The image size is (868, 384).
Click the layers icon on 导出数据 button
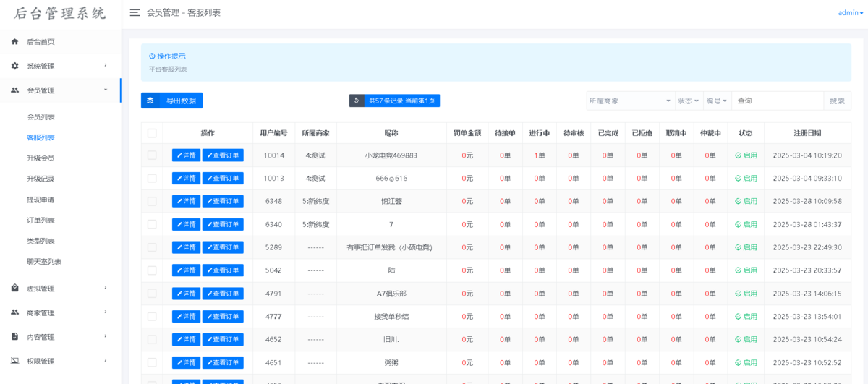[150, 101]
